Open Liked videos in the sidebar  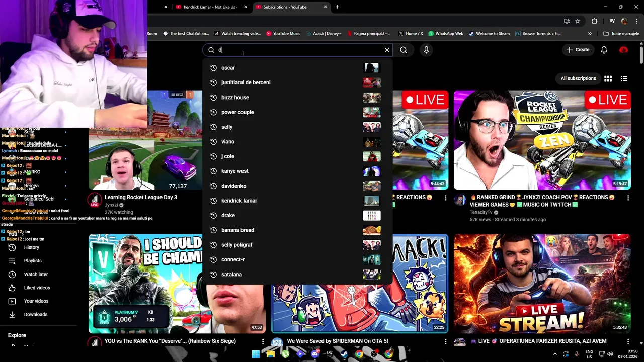click(x=36, y=288)
